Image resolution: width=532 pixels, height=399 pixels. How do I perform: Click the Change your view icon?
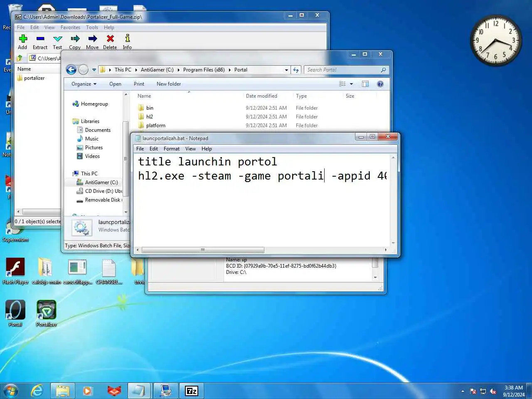[342, 84]
